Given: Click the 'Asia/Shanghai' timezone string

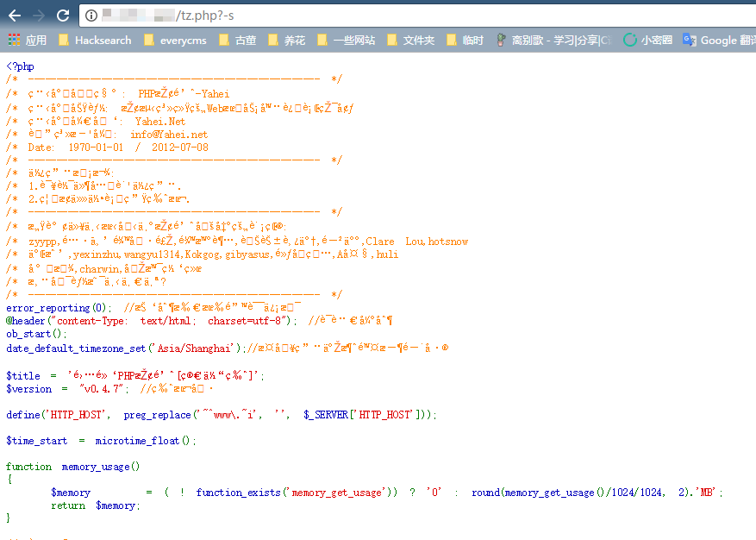Looking at the screenshot, I should point(194,348).
